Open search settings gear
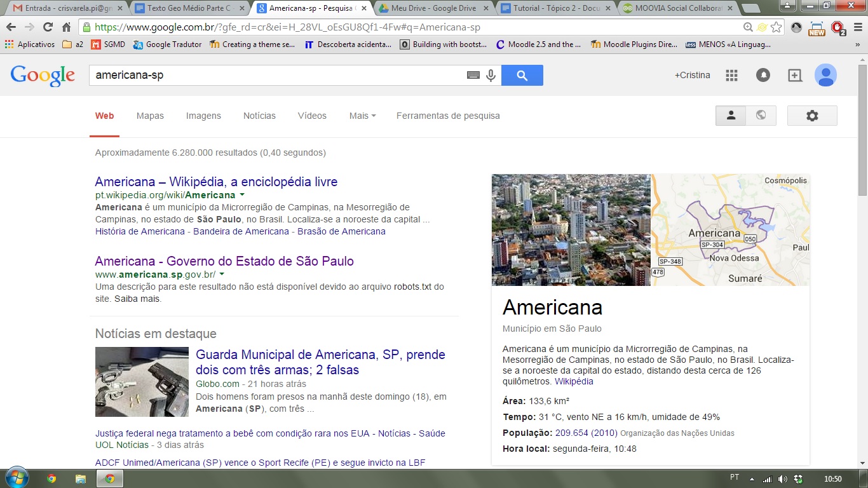Image resolution: width=868 pixels, height=488 pixels. 812,116
